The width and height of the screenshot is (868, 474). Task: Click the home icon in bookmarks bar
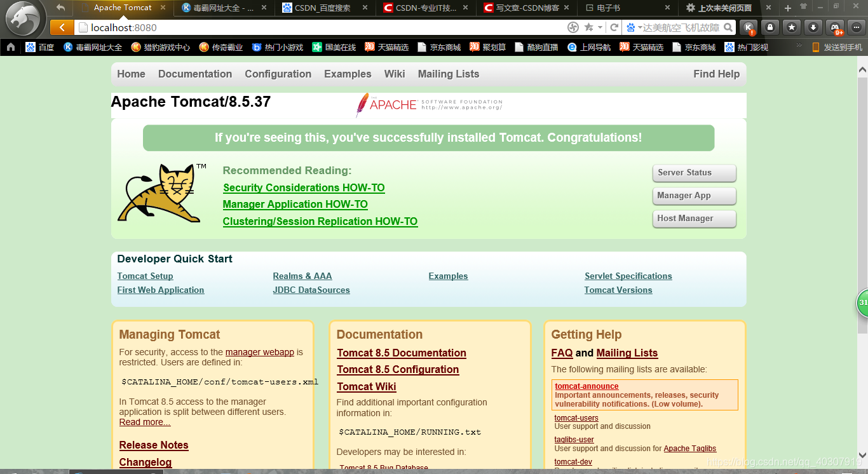tap(11, 47)
